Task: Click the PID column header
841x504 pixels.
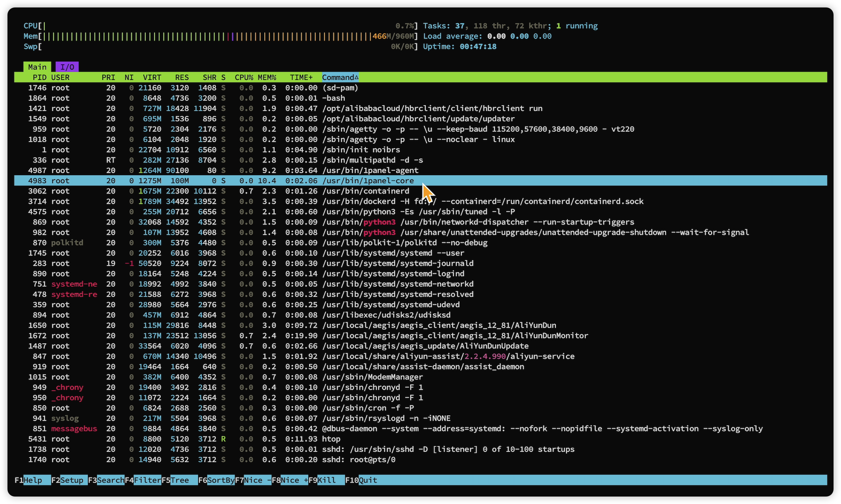Action: point(40,77)
